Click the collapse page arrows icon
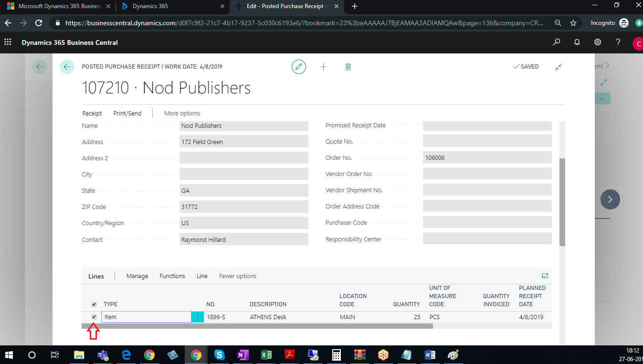This screenshot has width=643, height=364. click(559, 67)
